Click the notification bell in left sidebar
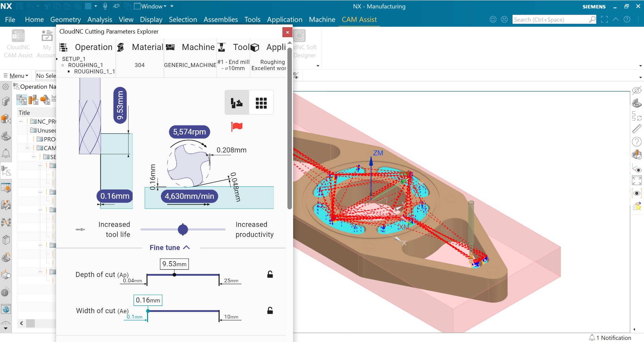The image size is (644, 342). (x=6, y=154)
